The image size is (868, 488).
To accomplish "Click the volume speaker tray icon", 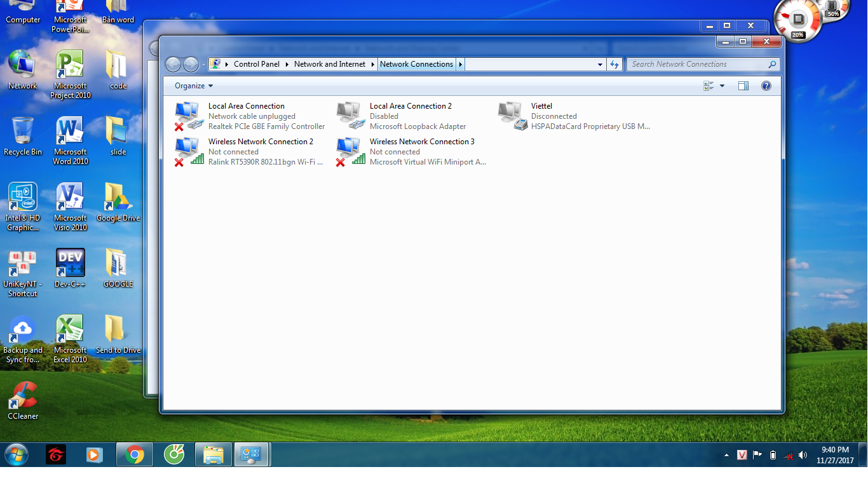I will point(803,455).
